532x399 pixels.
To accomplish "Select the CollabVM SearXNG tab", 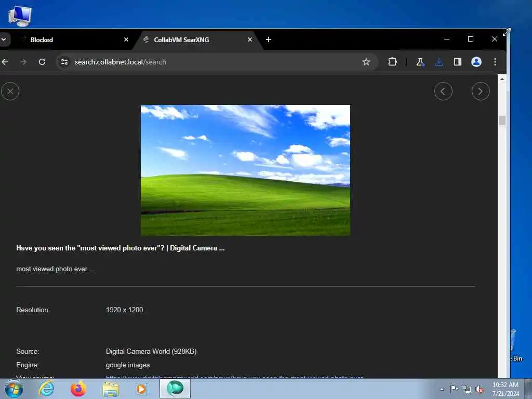I will click(197, 39).
